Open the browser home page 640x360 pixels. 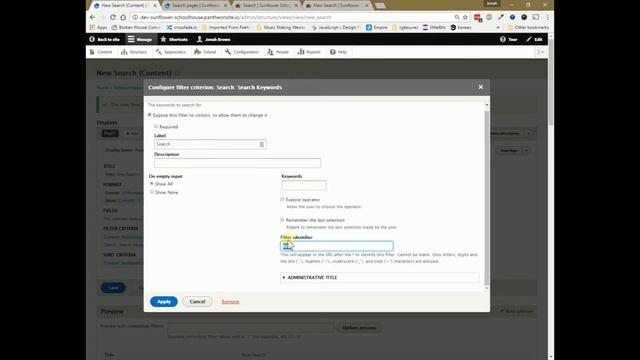click(123, 17)
